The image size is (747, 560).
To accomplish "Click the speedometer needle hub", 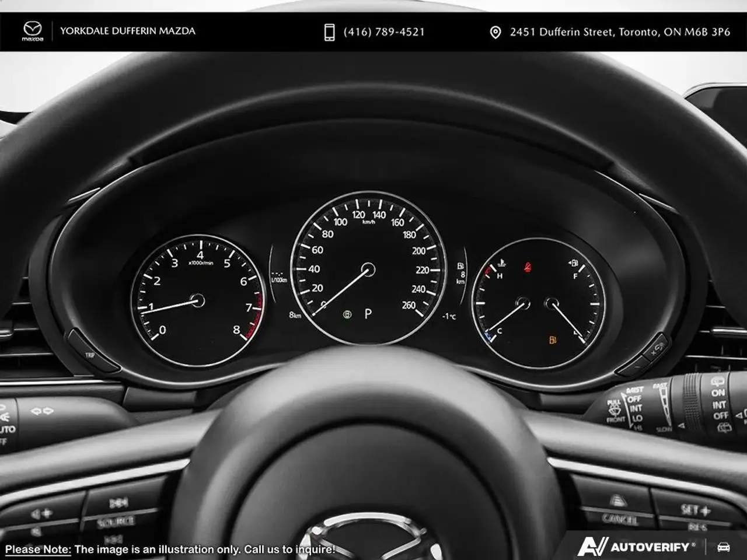I will click(368, 269).
